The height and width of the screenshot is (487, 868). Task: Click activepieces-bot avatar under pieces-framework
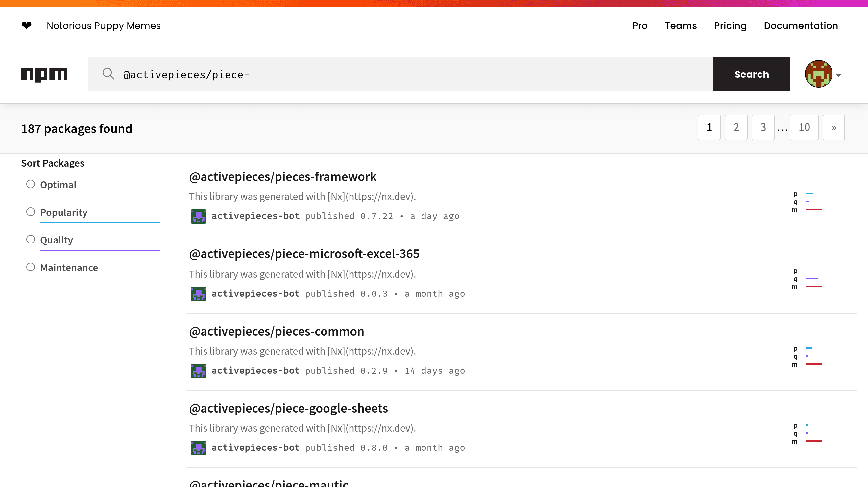point(199,216)
